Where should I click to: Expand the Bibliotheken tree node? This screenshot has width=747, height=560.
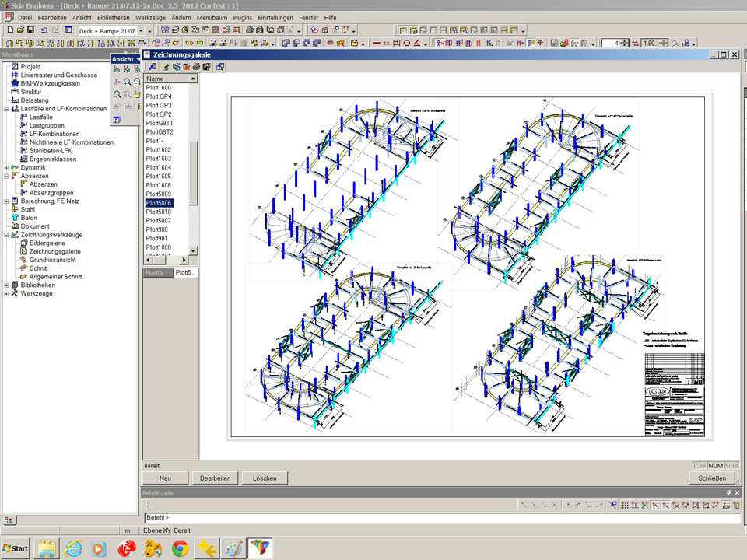[7, 285]
